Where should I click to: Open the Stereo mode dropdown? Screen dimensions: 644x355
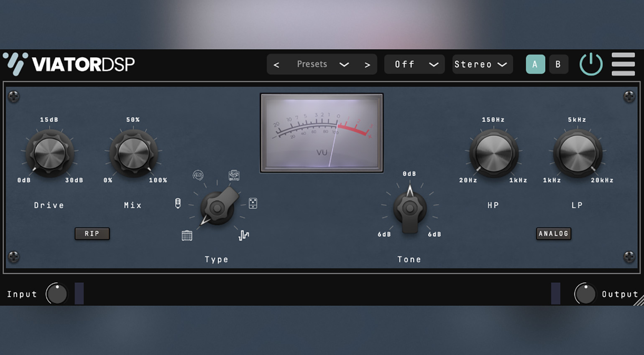tap(482, 64)
